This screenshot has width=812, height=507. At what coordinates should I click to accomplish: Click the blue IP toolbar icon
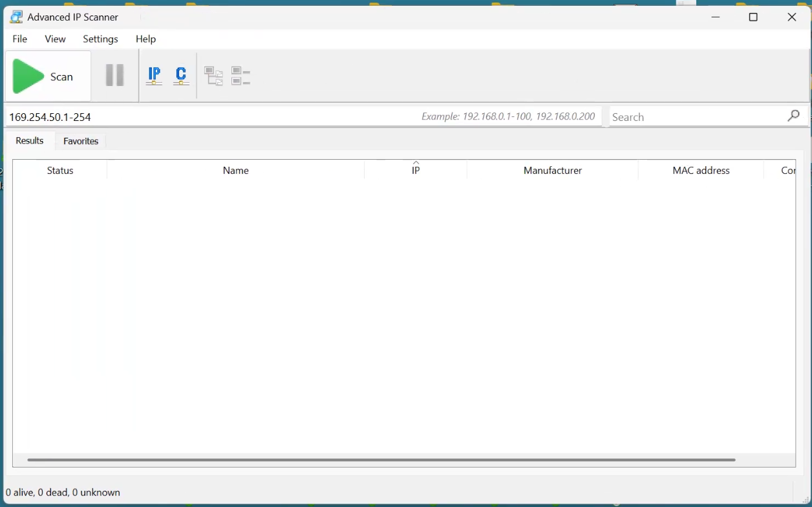click(154, 76)
